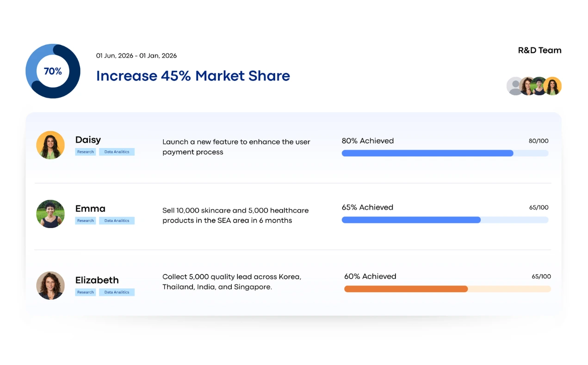
Task: Open the Increase 45% Market Share title
Action: tap(193, 76)
